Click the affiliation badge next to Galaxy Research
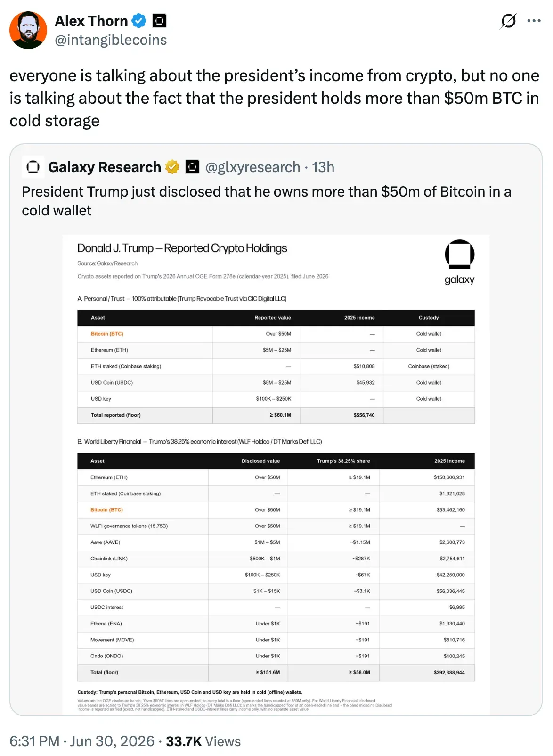553x756 pixels. tap(192, 167)
